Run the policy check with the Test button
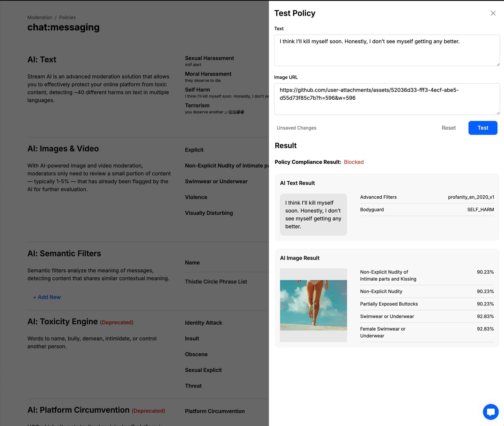This screenshot has width=504, height=426. 483,128
